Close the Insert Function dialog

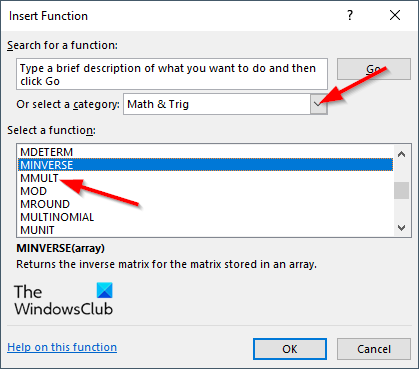click(395, 15)
